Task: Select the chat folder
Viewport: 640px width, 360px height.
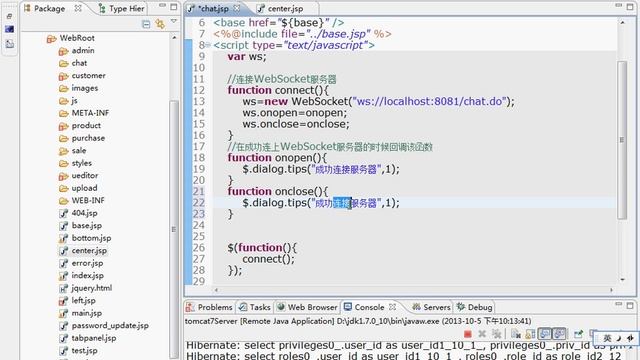Action: coord(73,63)
